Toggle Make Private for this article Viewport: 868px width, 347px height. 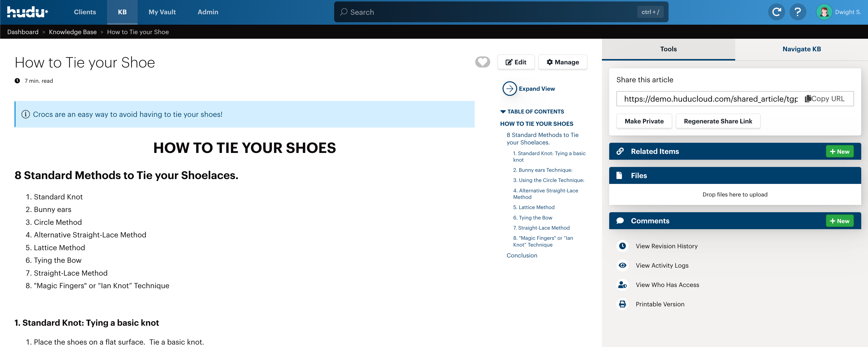644,121
